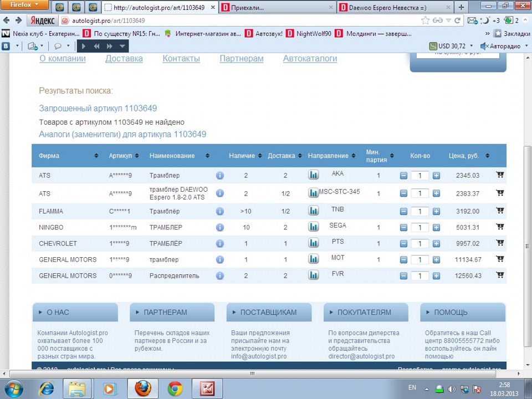Open info icon for CHEVROLET ТРАМБЛЁР row
Viewport: 532px width, 399px height.
(220, 243)
